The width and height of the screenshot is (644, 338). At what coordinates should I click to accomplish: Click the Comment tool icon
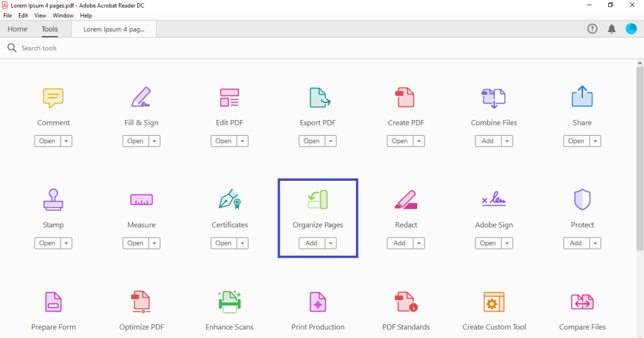coord(53,98)
